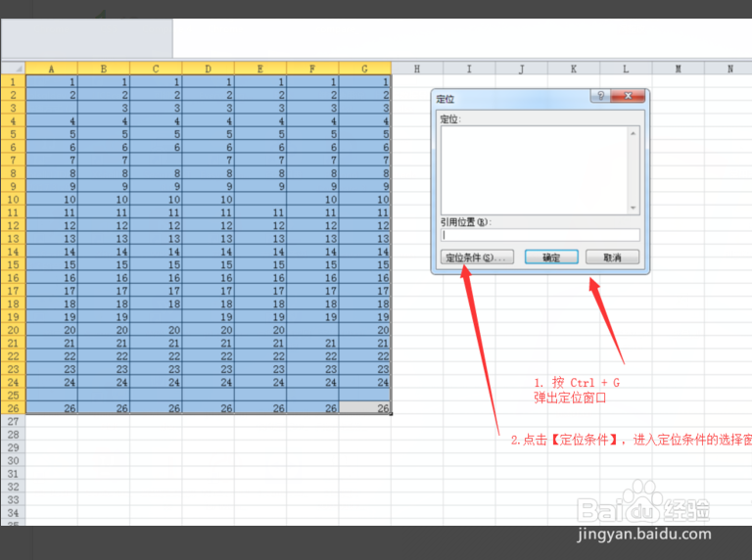The height and width of the screenshot is (560, 752).
Task: Click empty cell E10
Action: 260,200
